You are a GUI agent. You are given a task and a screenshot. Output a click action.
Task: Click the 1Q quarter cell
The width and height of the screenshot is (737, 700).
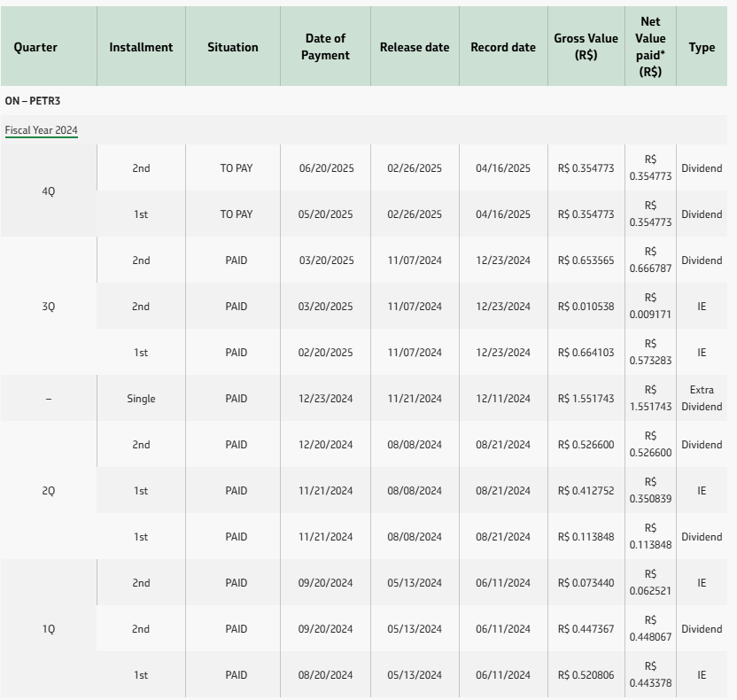coord(49,629)
